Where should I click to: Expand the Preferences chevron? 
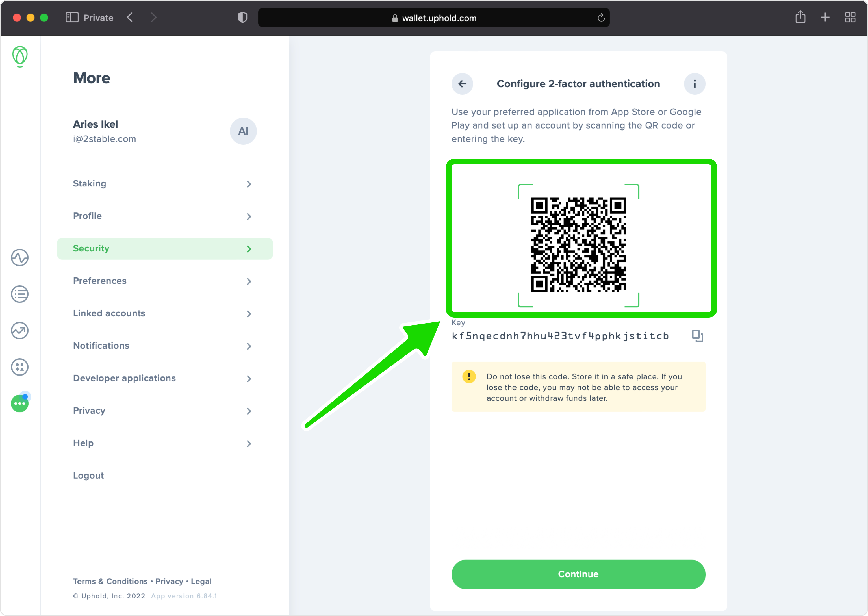[249, 281]
